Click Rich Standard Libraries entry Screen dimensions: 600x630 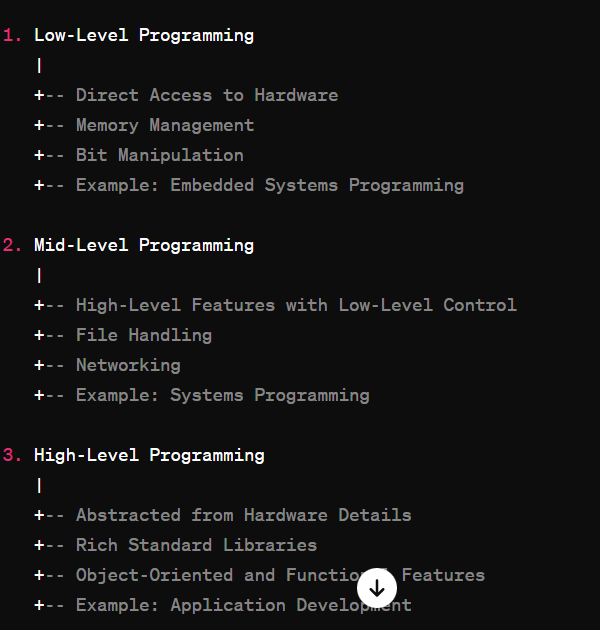coord(197,545)
